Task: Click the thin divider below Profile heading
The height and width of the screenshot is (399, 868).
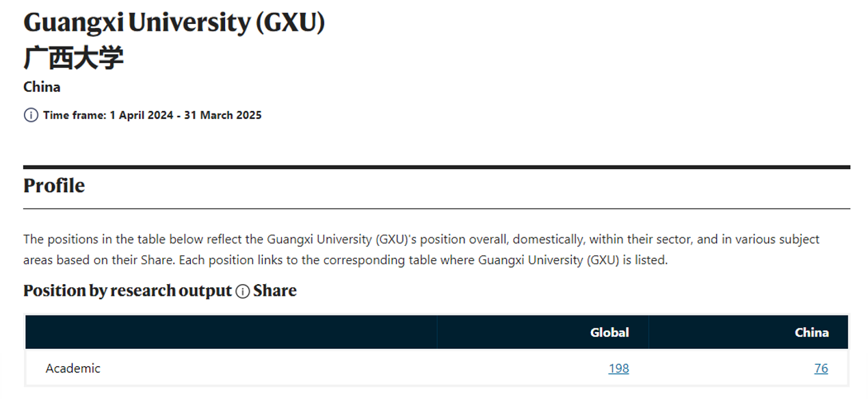Action: click(x=436, y=208)
